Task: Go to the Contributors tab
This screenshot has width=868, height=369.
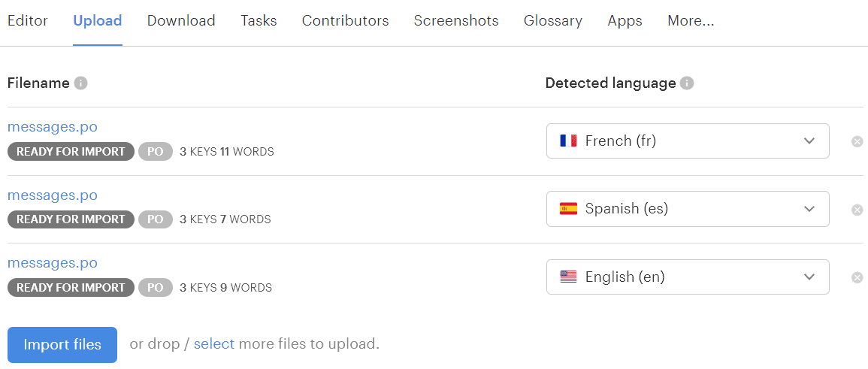Action: tap(345, 21)
